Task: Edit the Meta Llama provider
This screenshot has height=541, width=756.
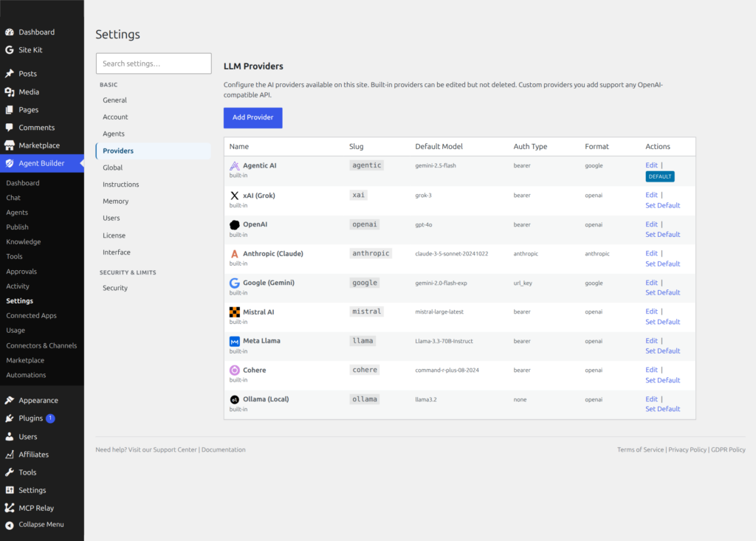Action: (x=651, y=341)
